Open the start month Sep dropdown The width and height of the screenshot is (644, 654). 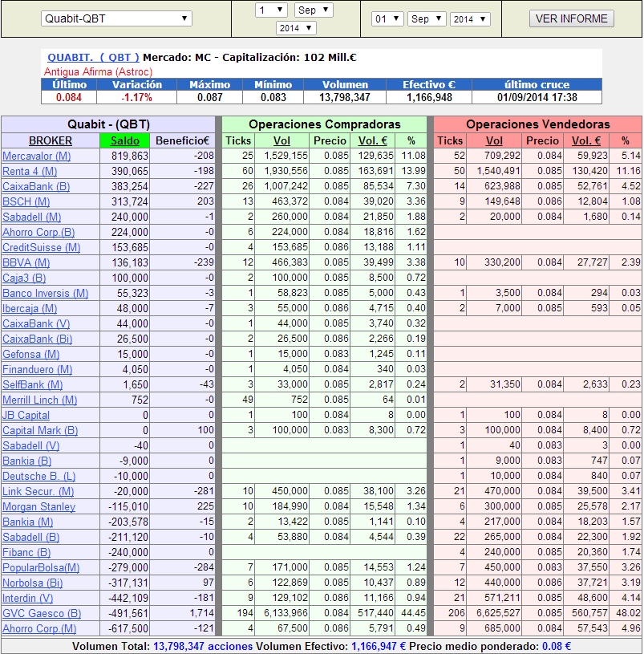314,10
